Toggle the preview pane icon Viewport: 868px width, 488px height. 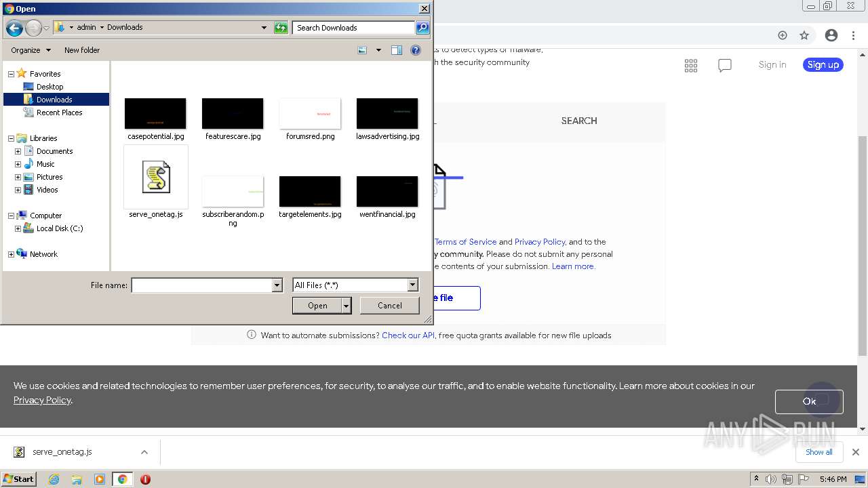tap(397, 50)
